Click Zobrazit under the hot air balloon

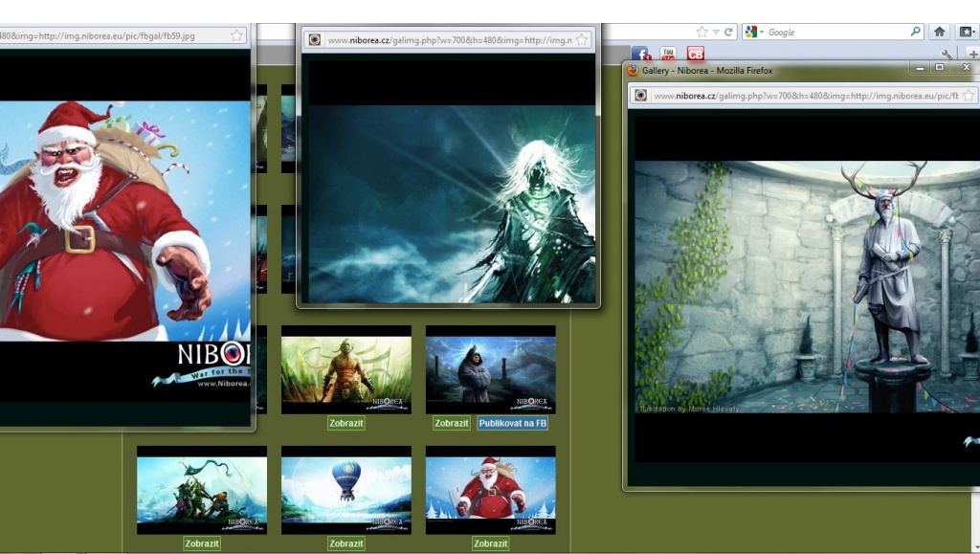click(x=345, y=543)
